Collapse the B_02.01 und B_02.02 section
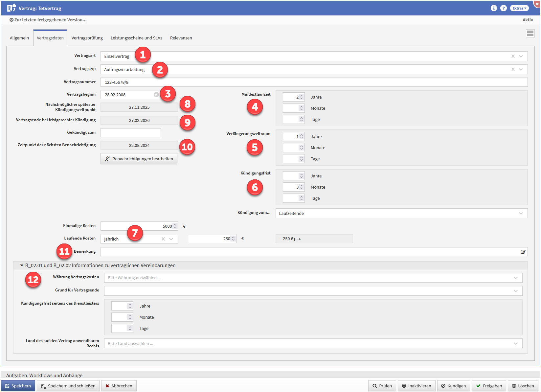Screen dimensions: 541x392 (22, 265)
